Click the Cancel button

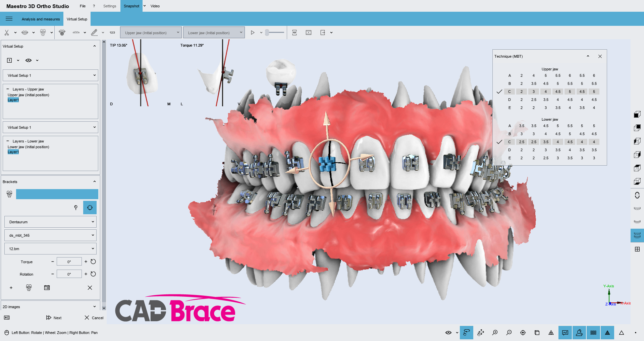(x=94, y=318)
